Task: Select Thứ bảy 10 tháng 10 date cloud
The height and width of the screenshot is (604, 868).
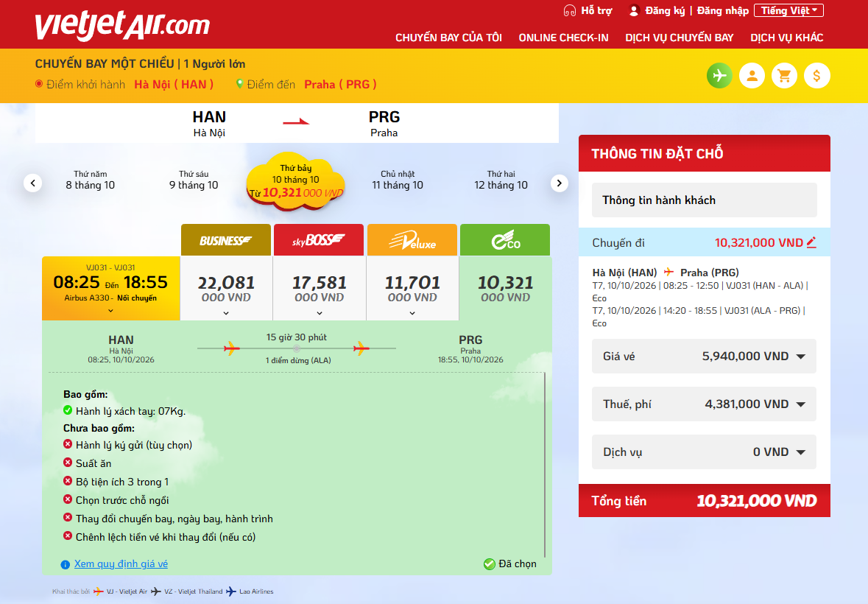Action: 296,181
